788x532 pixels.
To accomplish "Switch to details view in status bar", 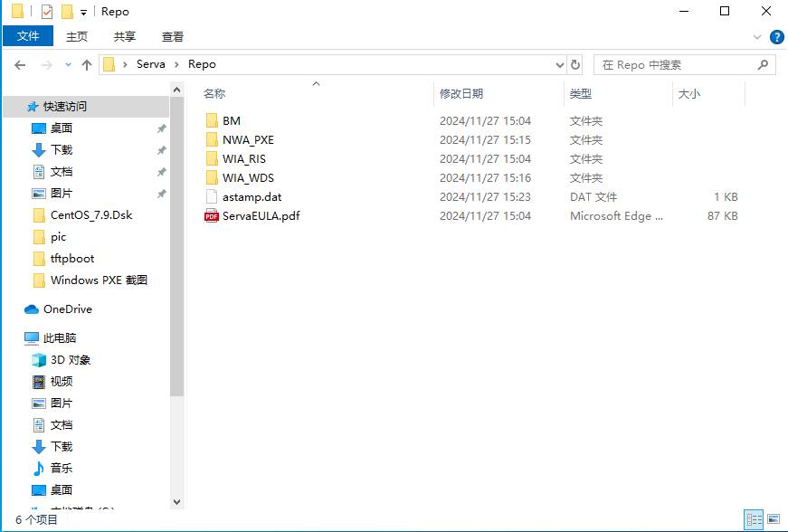I will pos(754,520).
